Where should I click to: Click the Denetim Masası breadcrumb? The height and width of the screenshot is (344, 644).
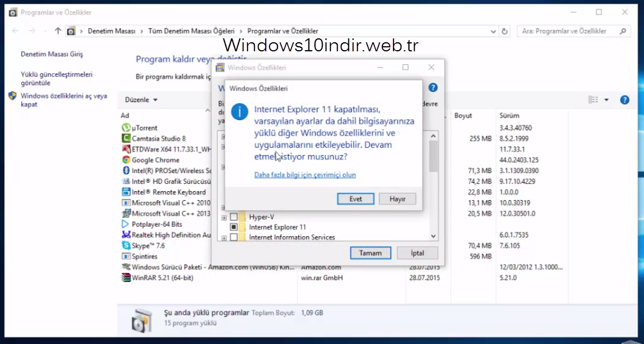(x=111, y=31)
